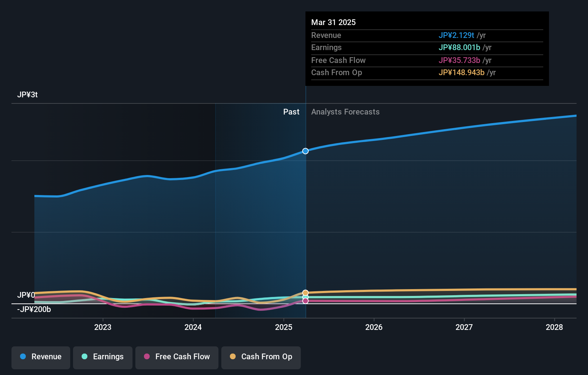The image size is (588, 375).
Task: Select the 2027 x-axis label
Action: (464, 327)
